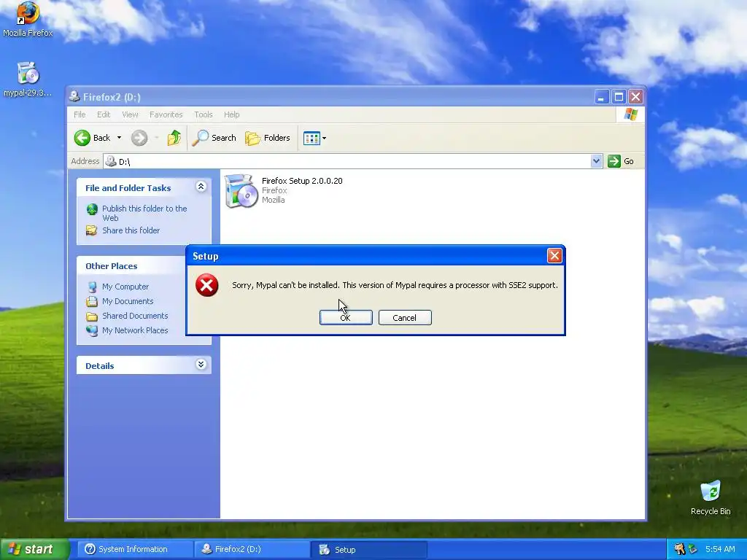Viewport: 747px width, 560px height.
Task: Select the mypal-29.3 installer on desktop
Action: [28, 79]
